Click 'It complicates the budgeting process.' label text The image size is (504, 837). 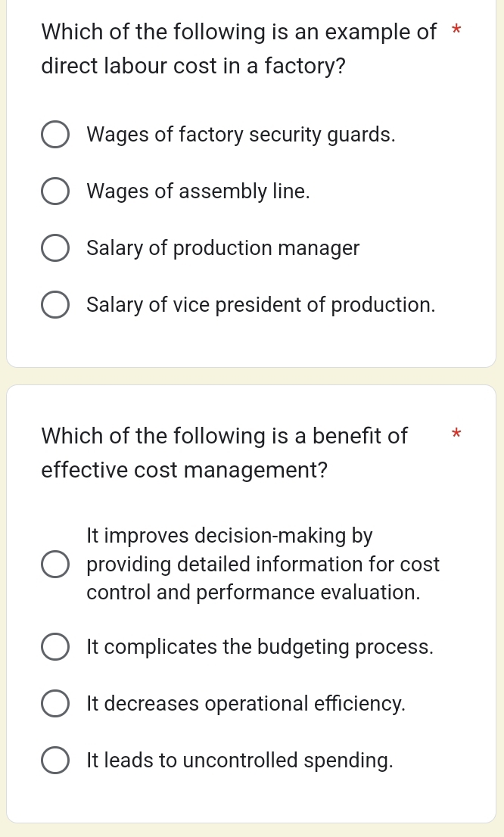pos(260,648)
